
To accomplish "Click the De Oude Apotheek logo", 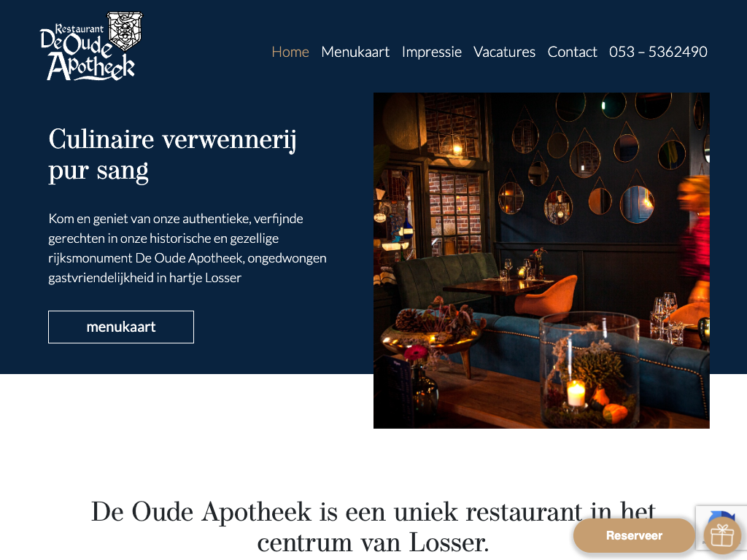I will 91,46.
